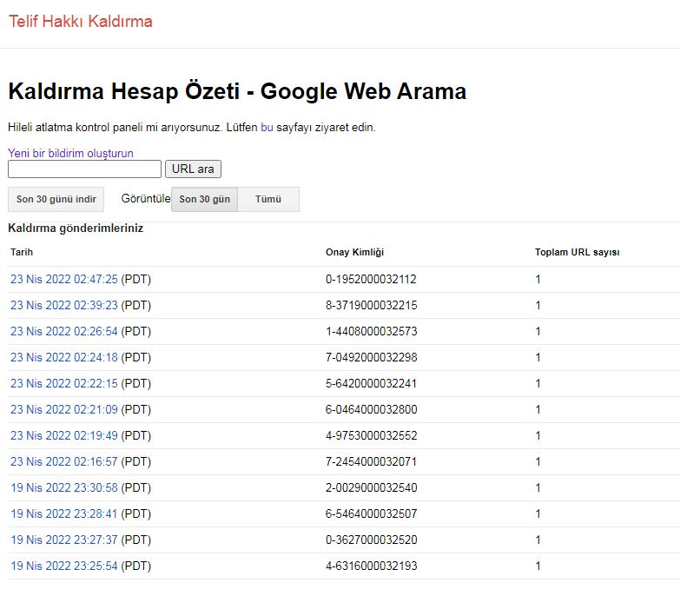This screenshot has width=680, height=616.
Task: Select confirmation ID 6-5464000032507
Action: point(371,513)
